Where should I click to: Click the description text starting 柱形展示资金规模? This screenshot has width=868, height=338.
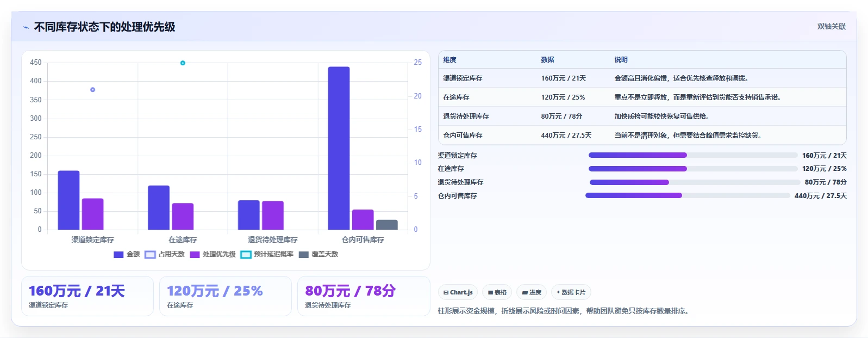tap(565, 311)
